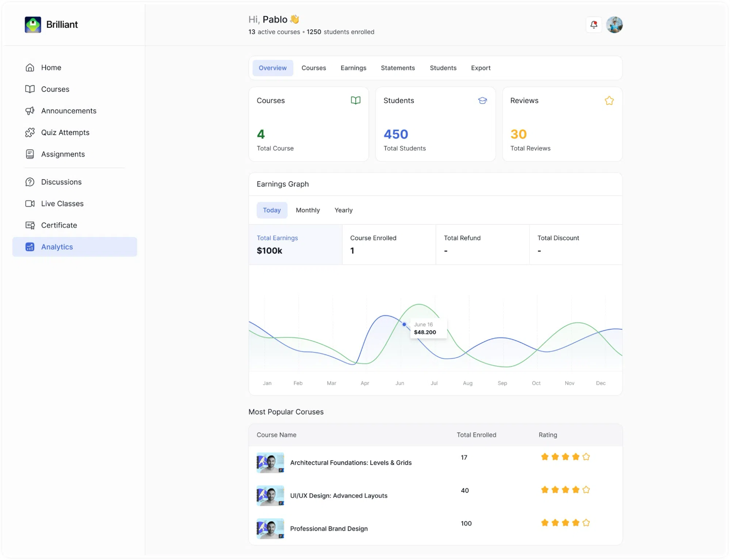Open the Export tab
Viewport: 730px width, 560px height.
[481, 68]
